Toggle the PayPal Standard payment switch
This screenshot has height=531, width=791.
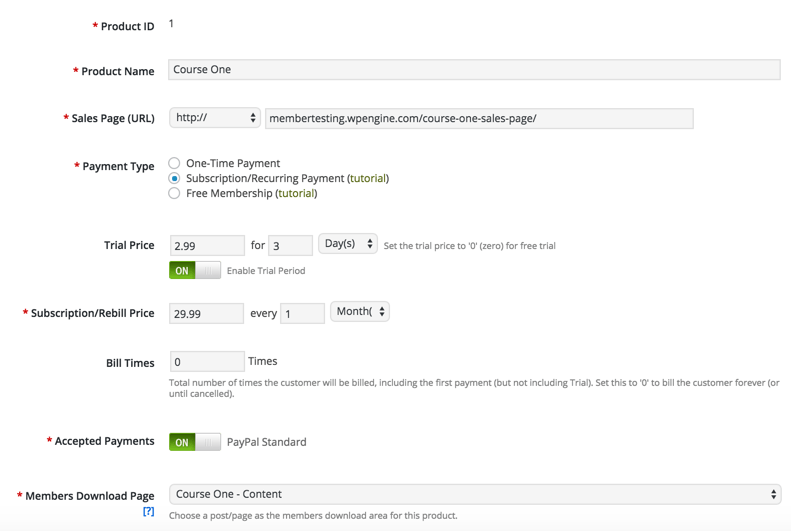(195, 442)
